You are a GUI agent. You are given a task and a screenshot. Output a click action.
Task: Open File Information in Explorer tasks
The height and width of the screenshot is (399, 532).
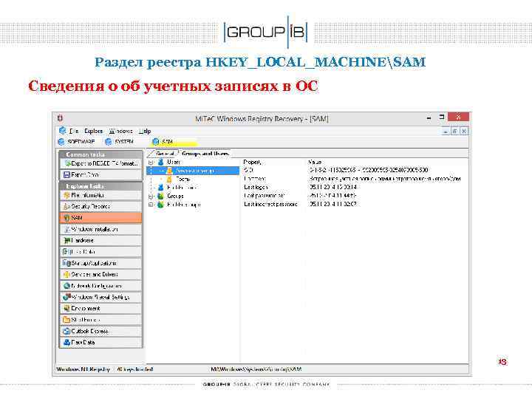pos(100,195)
